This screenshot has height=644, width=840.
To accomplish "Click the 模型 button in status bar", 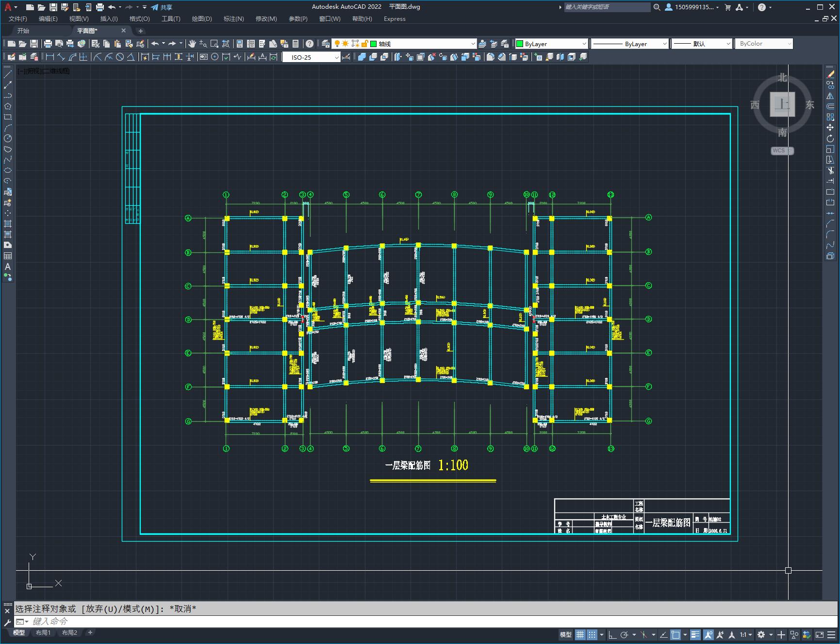I will [566, 634].
